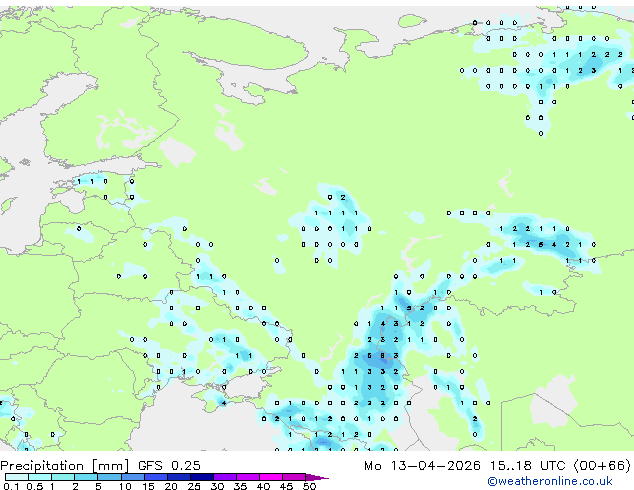Select the 20–25 mm legend color swatch

178,477
